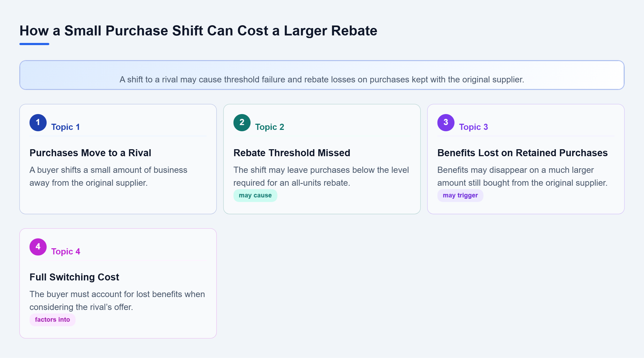Image resolution: width=644 pixels, height=358 pixels.
Task: Click heading 'Rebate Threshold Missed'
Action: 292,153
